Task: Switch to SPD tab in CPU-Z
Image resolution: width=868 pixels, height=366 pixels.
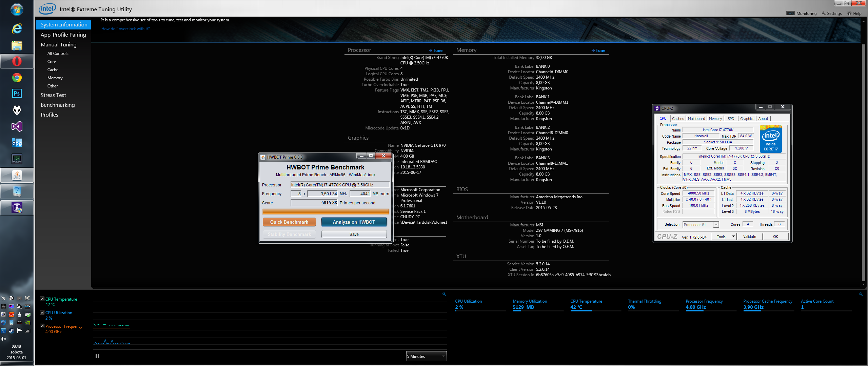Action: pos(731,119)
